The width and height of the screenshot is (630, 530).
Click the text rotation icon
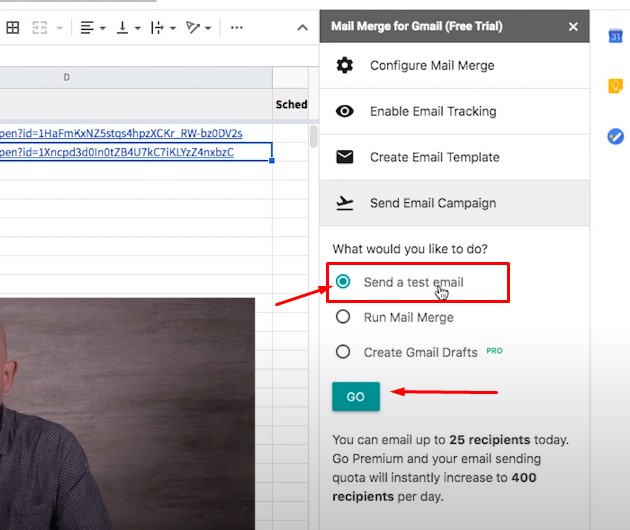click(192, 28)
